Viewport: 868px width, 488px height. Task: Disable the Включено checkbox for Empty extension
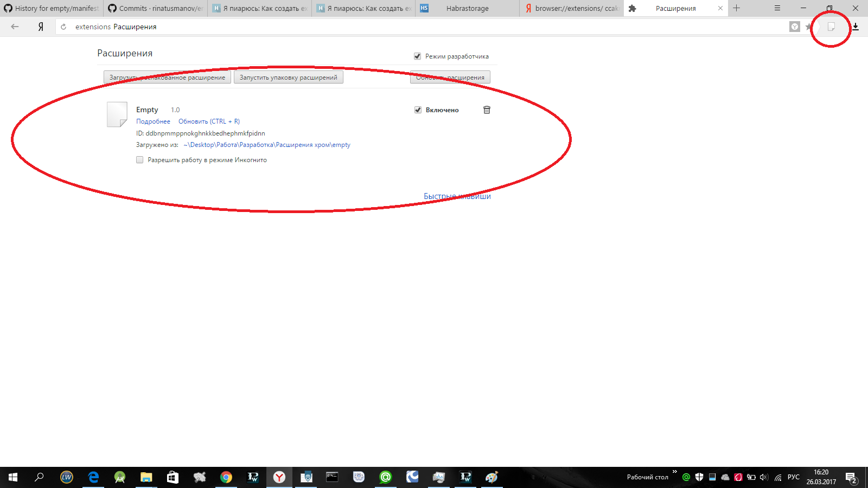(417, 110)
